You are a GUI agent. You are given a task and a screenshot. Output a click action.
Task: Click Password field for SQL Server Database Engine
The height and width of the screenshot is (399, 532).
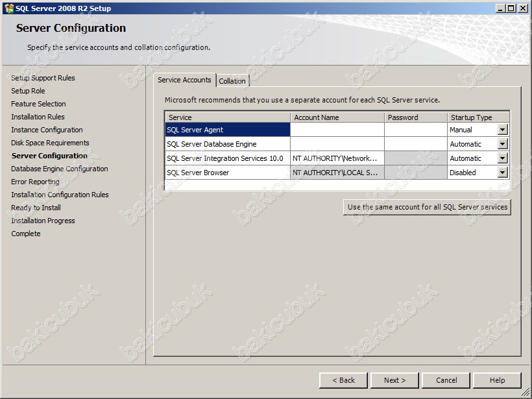point(416,144)
